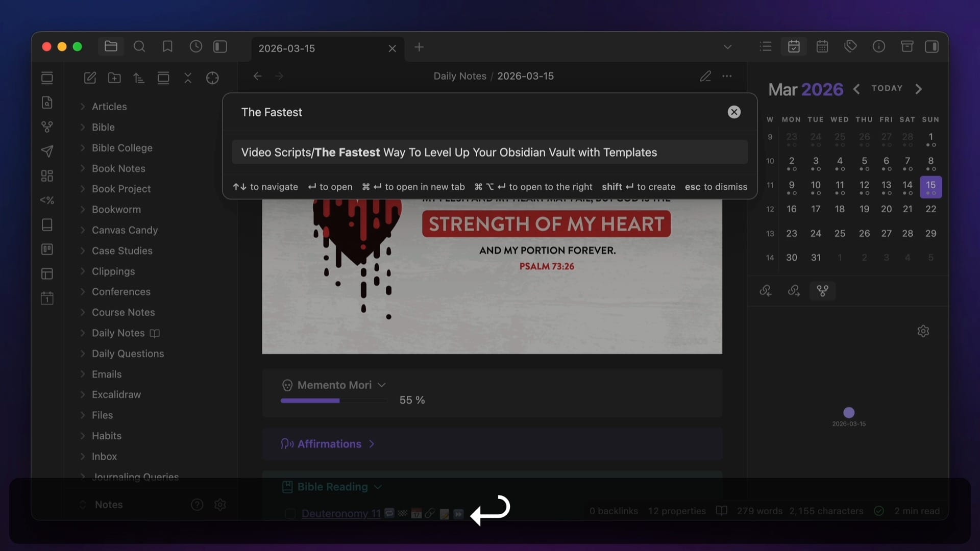Click the TODAY button in calendar
980x551 pixels.
[x=887, y=88]
